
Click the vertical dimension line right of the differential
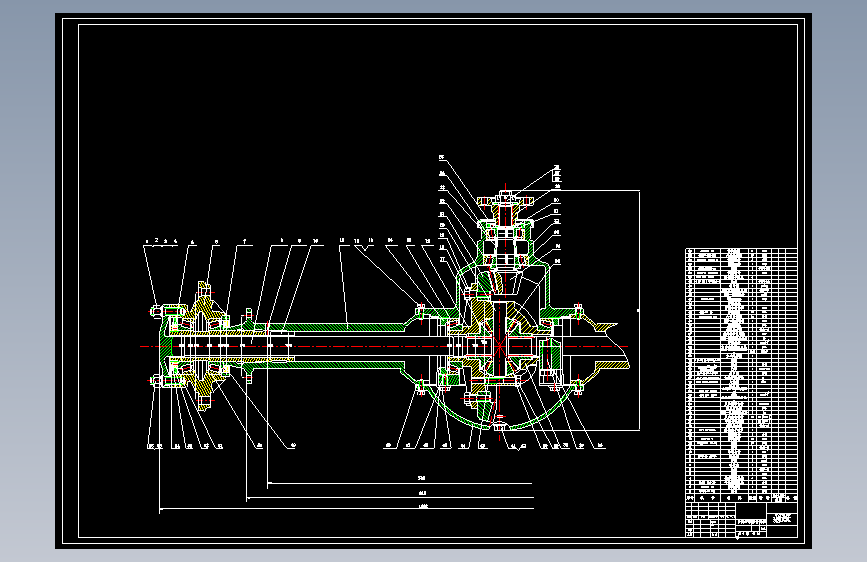640,310
